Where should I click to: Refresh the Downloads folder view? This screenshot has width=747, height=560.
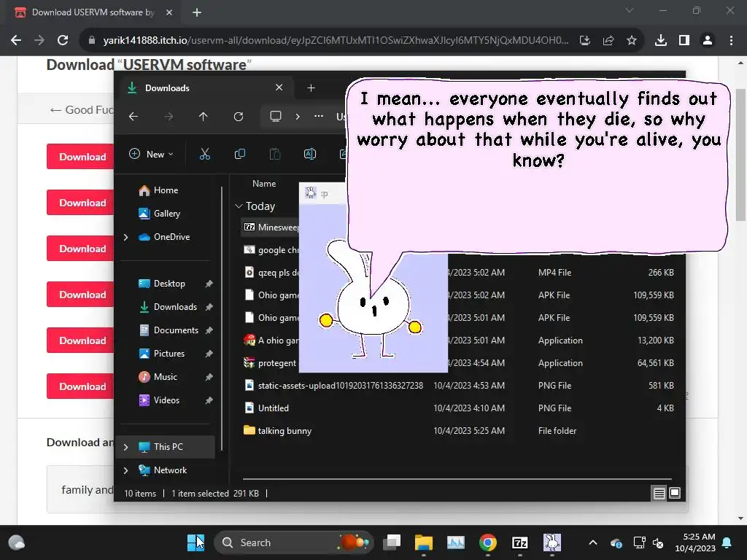238,117
